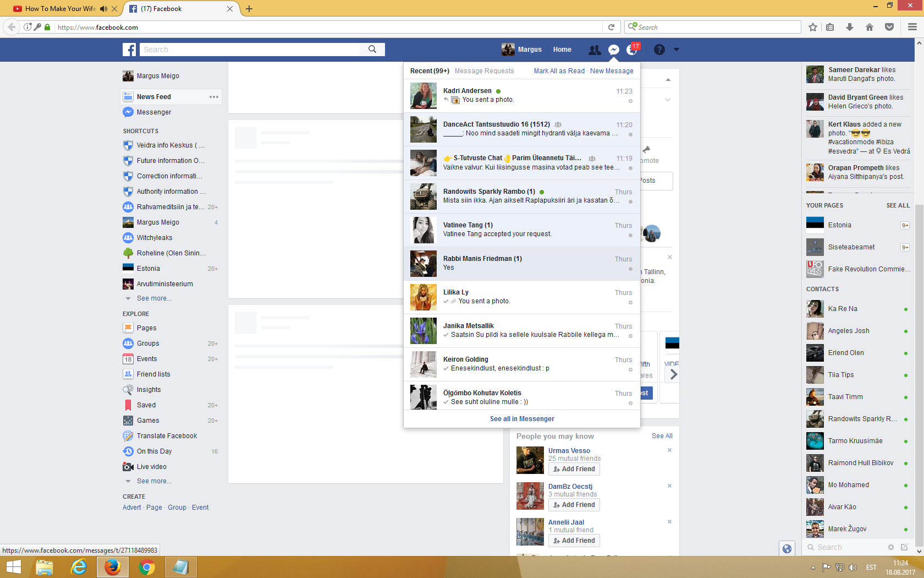Add Urmas Vesso as friend
This screenshot has width=924, height=578.
click(x=574, y=469)
